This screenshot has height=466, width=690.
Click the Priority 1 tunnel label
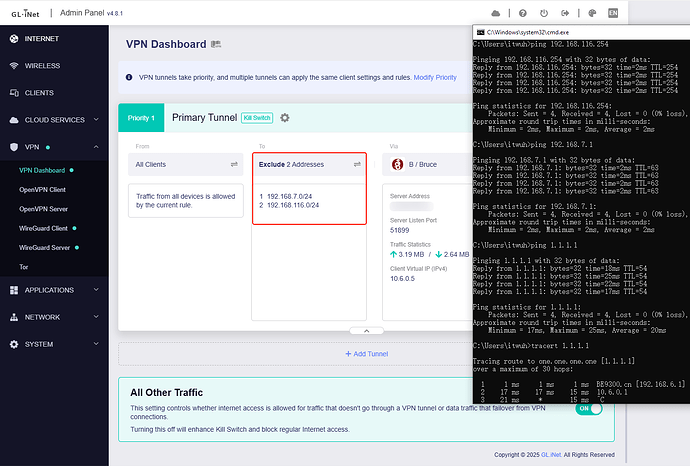141,118
